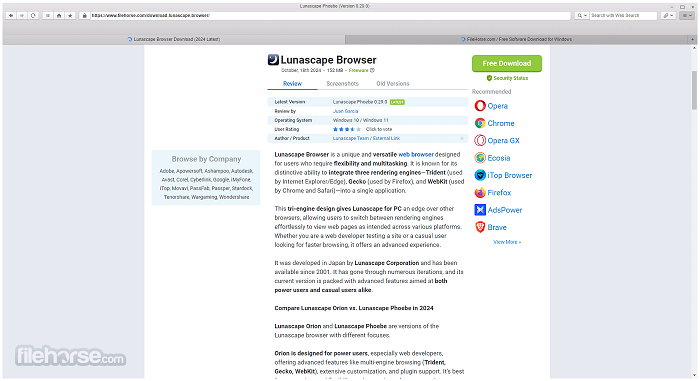700x381 pixels.
Task: Open the tools wrench dropdown
Action: (x=668, y=15)
